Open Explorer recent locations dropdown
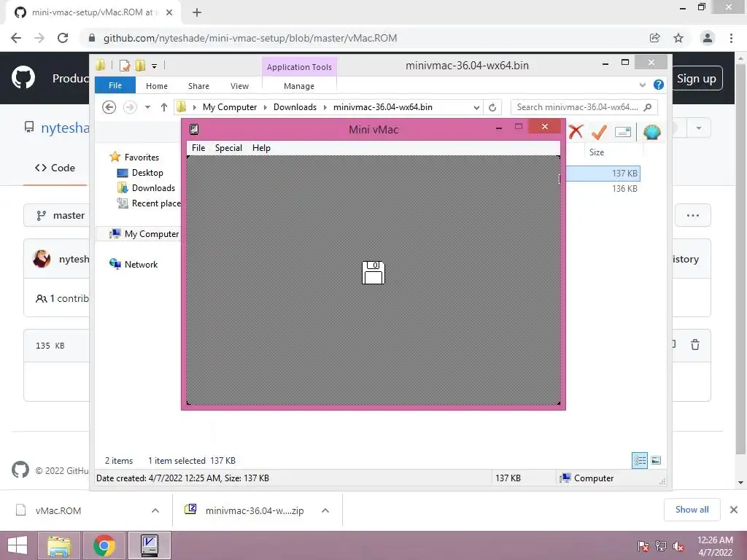747x560 pixels. click(147, 107)
